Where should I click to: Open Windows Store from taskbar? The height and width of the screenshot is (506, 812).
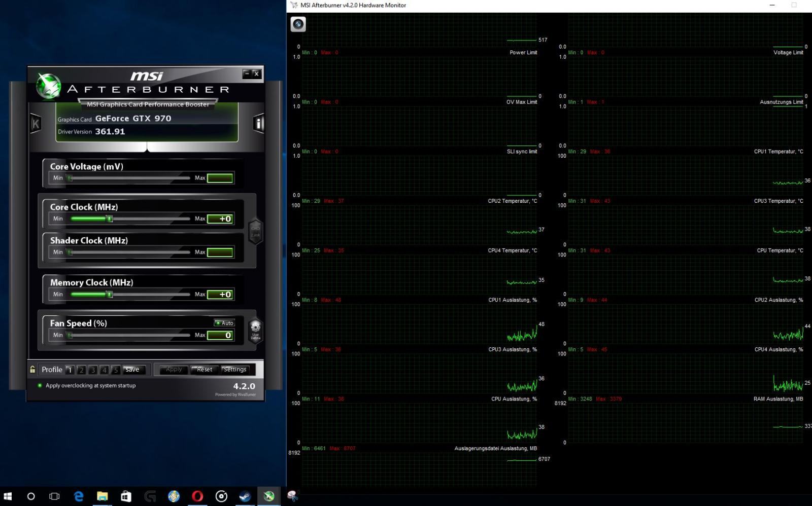point(126,496)
